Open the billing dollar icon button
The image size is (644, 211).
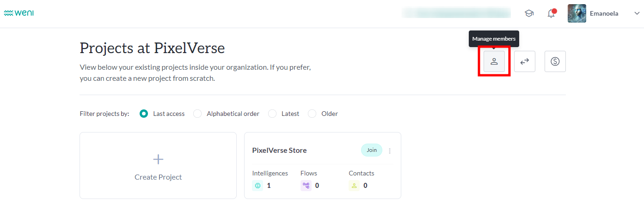tap(555, 61)
